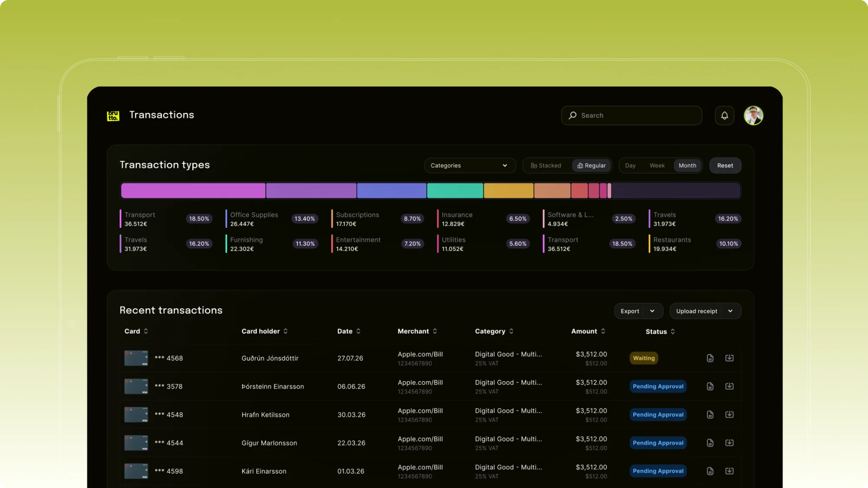Image resolution: width=868 pixels, height=488 pixels.
Task: Download transaction for card 4568
Action: (730, 358)
